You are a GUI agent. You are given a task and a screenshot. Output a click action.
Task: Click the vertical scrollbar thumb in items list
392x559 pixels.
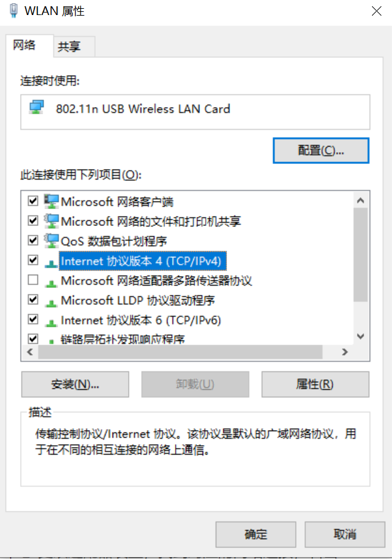click(360, 255)
